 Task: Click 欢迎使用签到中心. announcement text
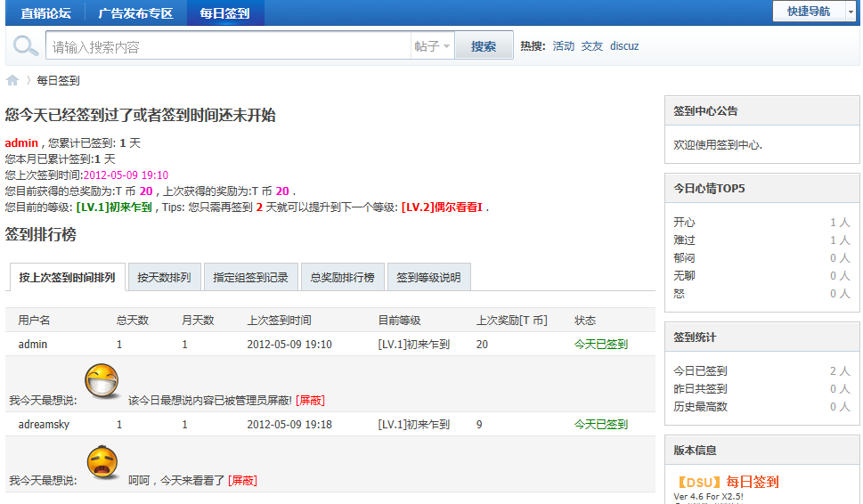click(718, 145)
